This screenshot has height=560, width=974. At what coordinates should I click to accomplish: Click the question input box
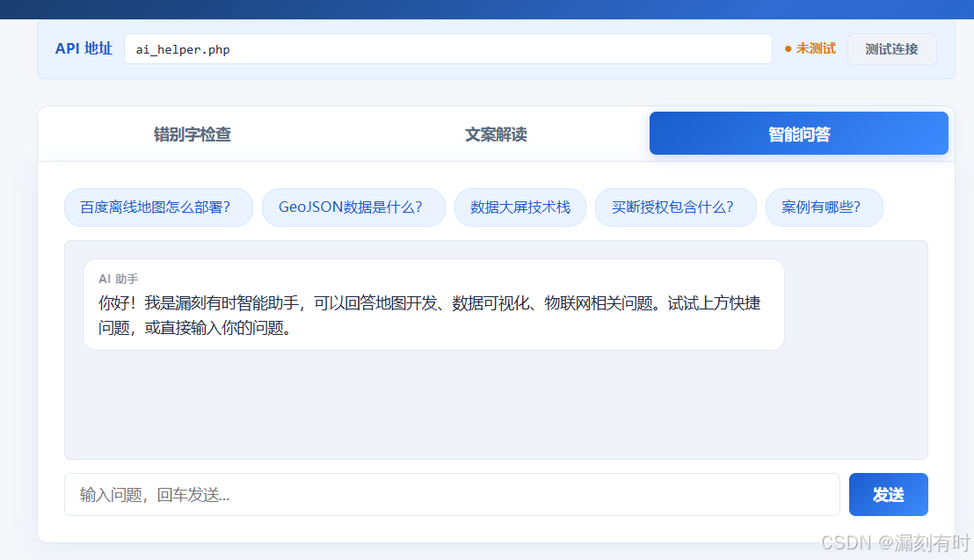click(x=452, y=495)
